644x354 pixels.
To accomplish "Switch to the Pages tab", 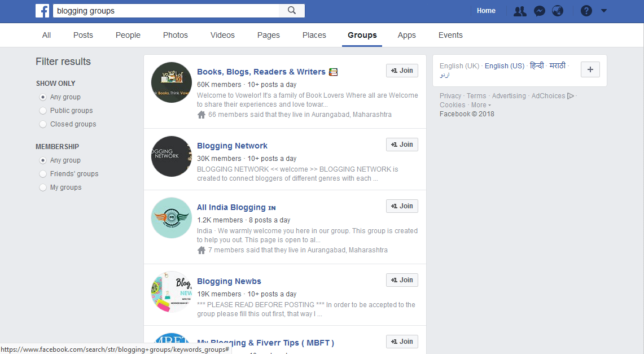I will click(x=269, y=36).
